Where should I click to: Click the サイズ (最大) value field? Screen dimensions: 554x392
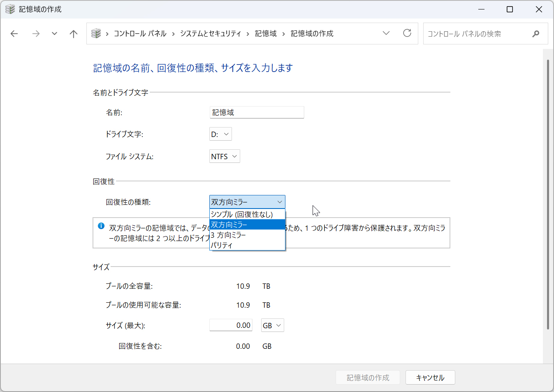pos(231,325)
